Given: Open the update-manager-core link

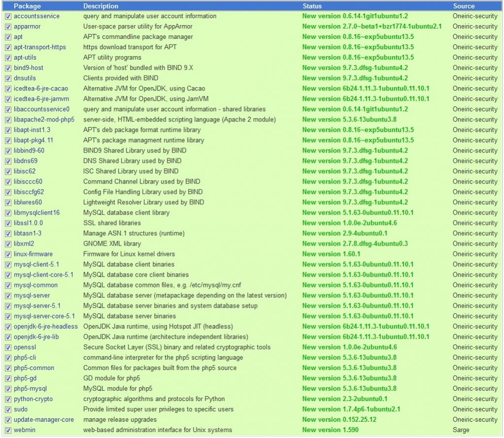Looking at the screenshot, I should tap(44, 420).
